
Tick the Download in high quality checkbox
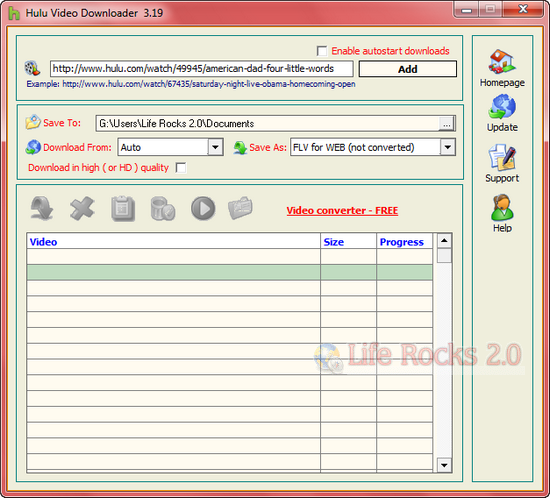[181, 168]
